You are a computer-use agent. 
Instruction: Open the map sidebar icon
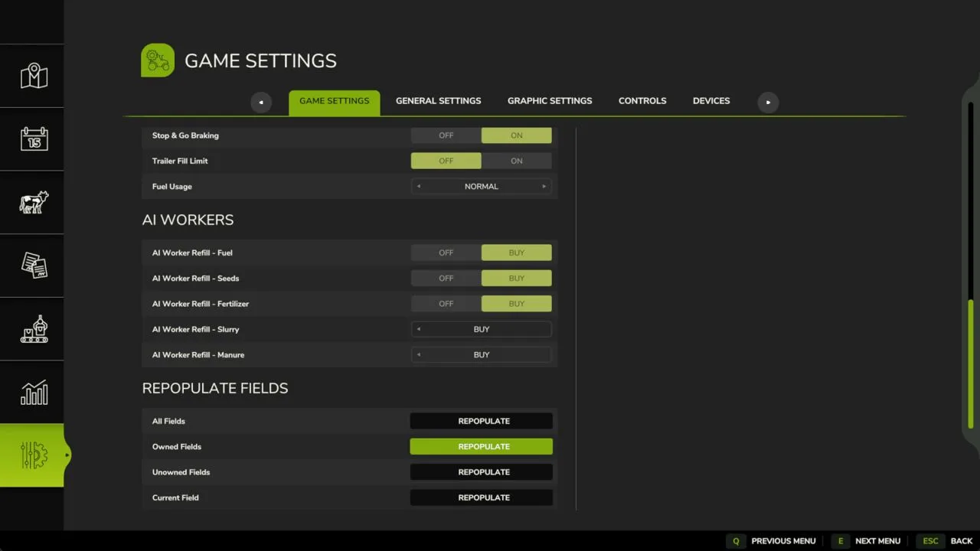(34, 76)
